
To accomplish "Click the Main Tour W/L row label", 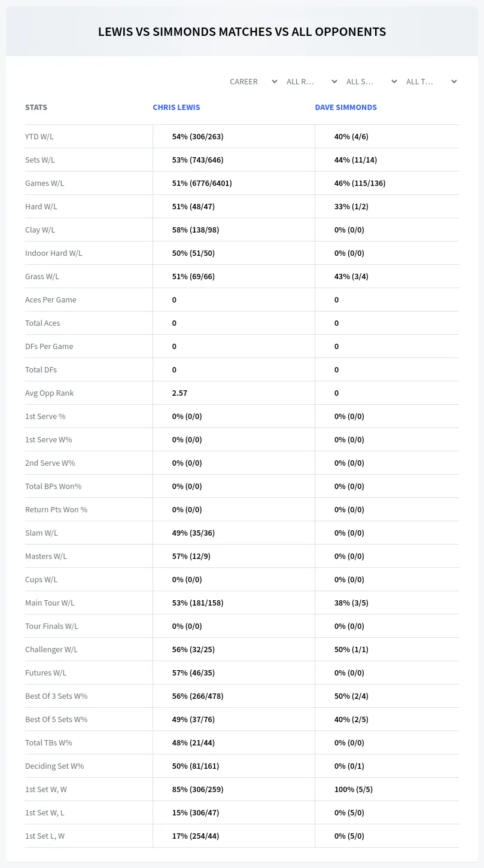I will 50,603.
